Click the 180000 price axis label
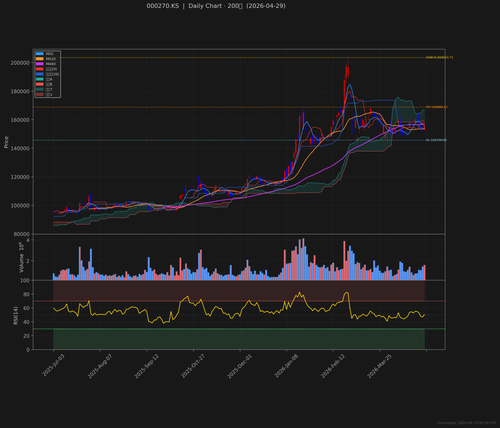The image size is (500, 428). (20, 92)
